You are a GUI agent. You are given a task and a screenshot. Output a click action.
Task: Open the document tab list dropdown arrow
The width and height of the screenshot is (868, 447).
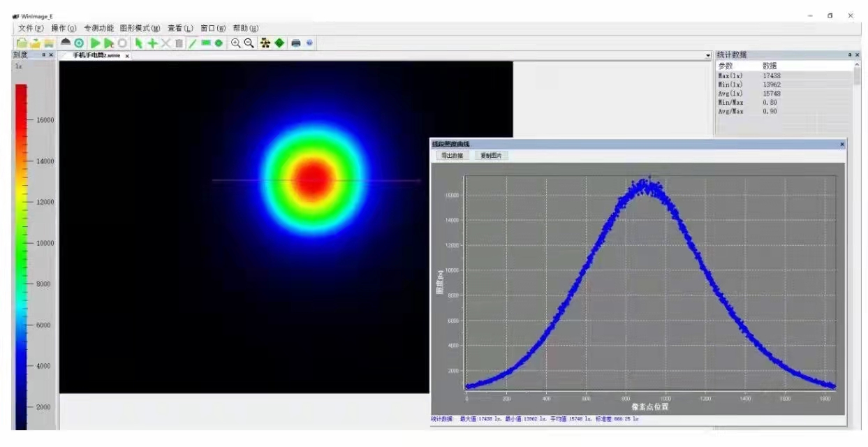coord(708,55)
